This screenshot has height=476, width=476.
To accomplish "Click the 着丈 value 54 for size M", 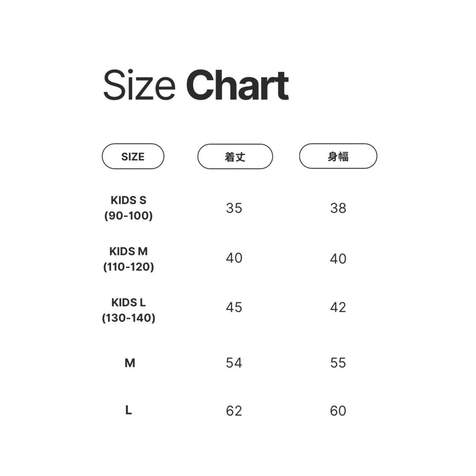I will [x=234, y=363].
